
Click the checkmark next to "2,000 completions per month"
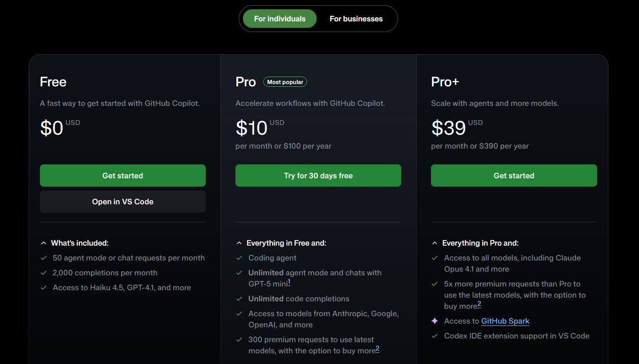point(44,273)
